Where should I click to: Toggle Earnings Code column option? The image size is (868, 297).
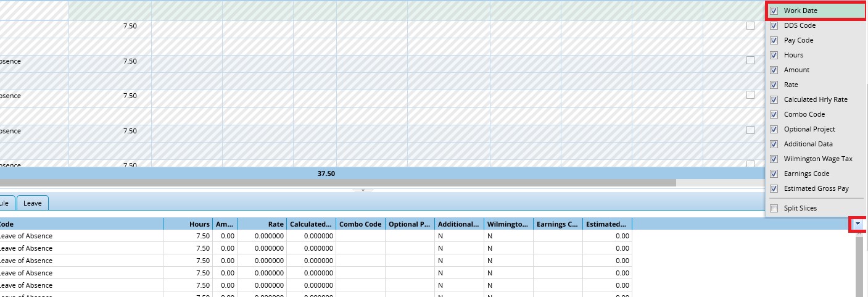tap(774, 174)
